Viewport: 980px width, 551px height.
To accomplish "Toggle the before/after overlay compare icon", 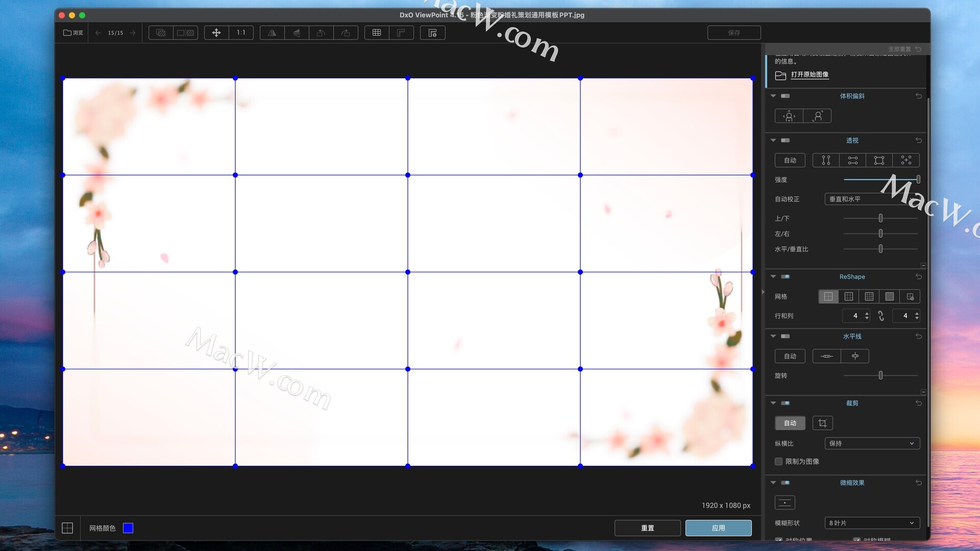I will 161,33.
